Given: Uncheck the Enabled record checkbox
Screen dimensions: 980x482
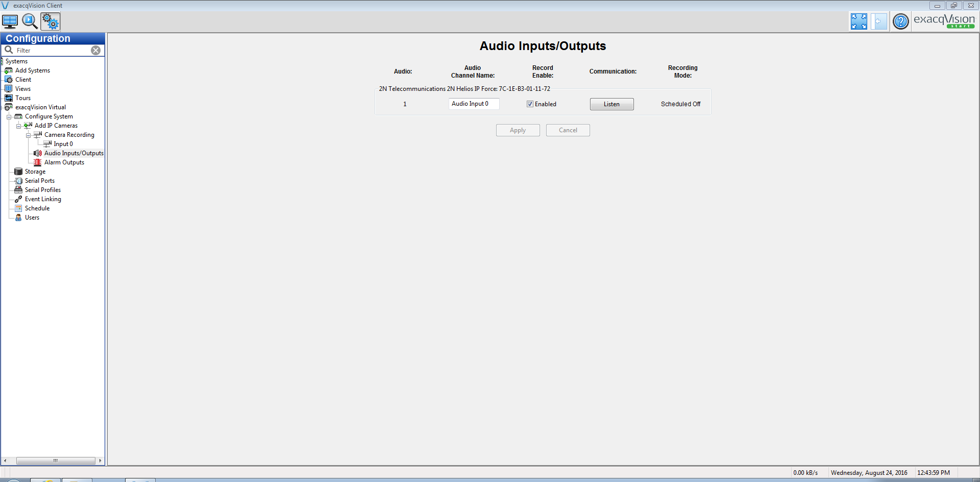Looking at the screenshot, I should pyautogui.click(x=530, y=104).
